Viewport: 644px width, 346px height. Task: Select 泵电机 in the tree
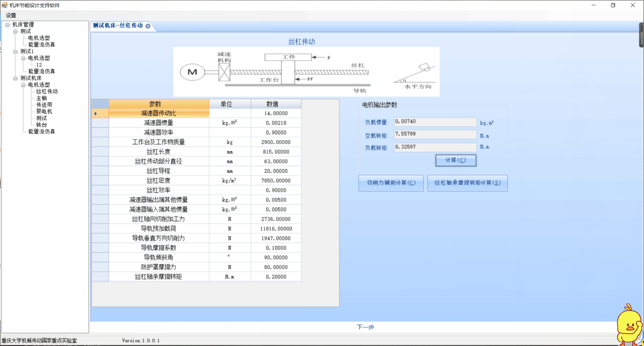tap(44, 112)
